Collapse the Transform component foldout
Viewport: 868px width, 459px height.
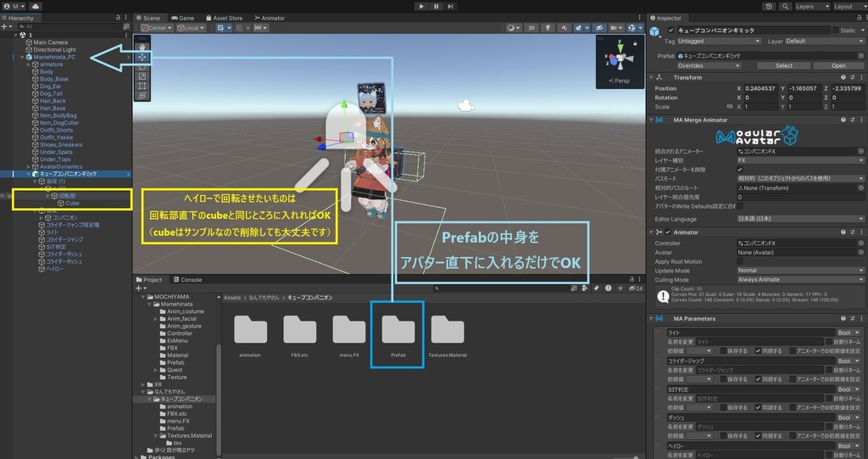(652, 77)
